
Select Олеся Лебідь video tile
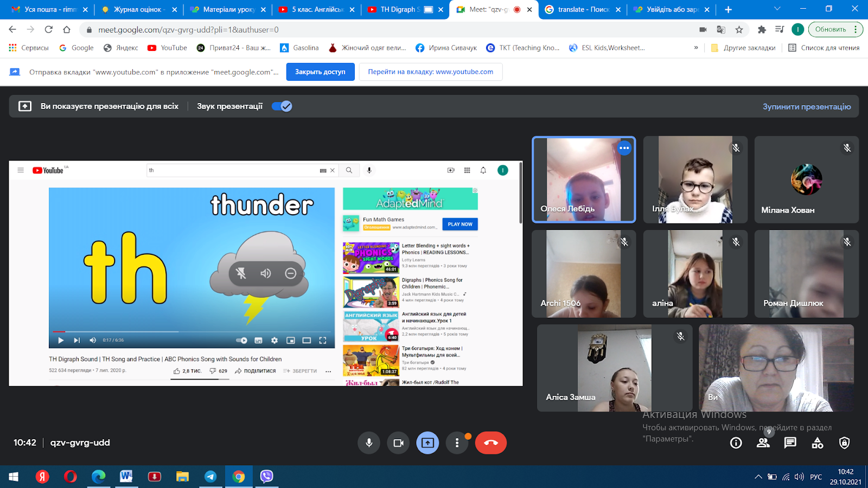pos(584,179)
